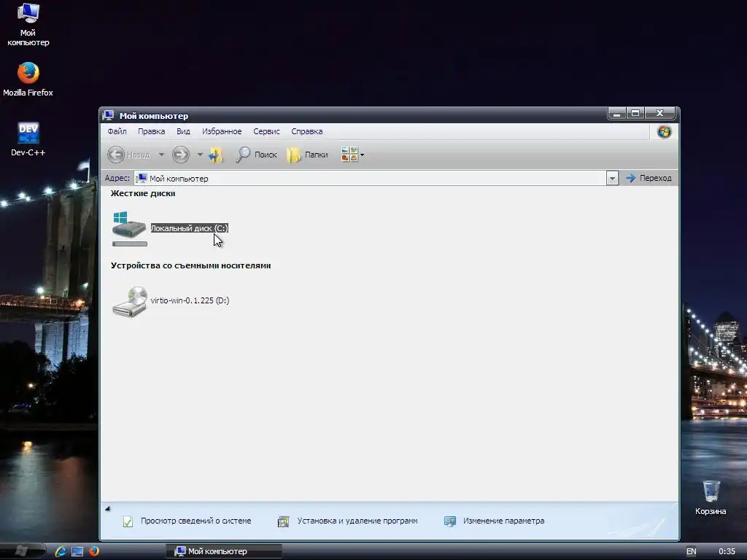Open the Сервис menu
The height and width of the screenshot is (560, 747).
tap(266, 131)
